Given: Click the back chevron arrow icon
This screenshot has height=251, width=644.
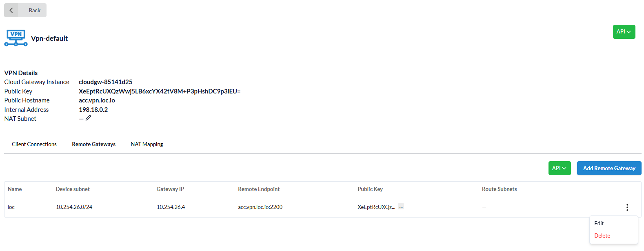Looking at the screenshot, I should pos(11,10).
